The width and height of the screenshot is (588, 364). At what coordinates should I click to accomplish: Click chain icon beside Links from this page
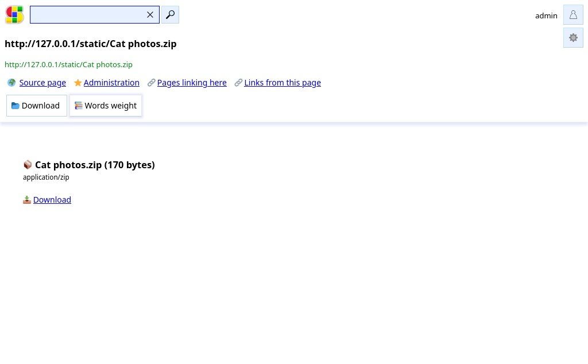(x=238, y=83)
